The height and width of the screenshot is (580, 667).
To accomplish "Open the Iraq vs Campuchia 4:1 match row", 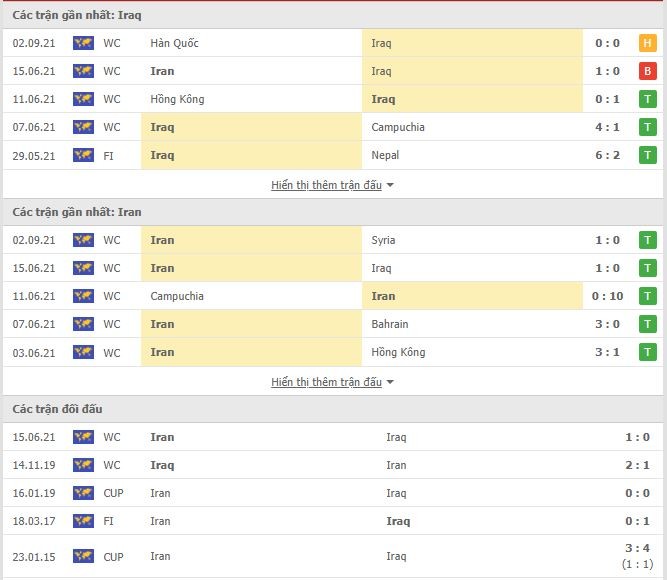I will pos(333,127).
